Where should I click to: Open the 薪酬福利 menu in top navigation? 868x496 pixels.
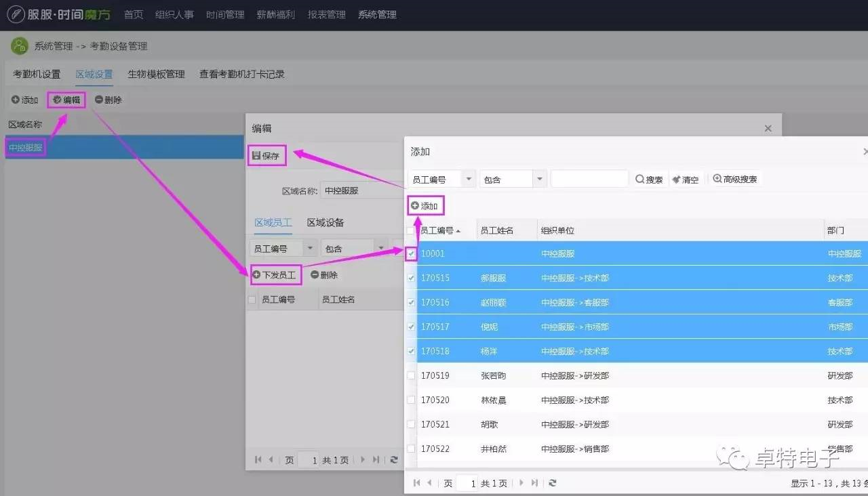(x=276, y=14)
